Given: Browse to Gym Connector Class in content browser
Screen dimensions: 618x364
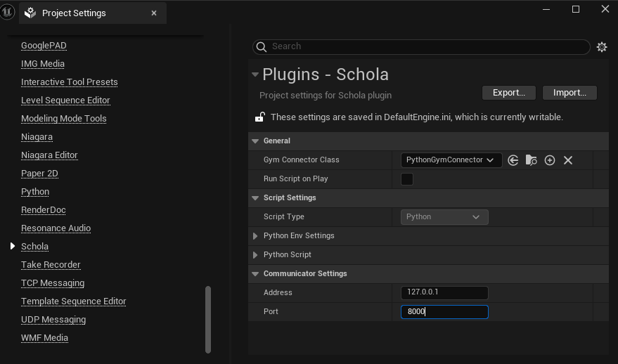Looking at the screenshot, I should [x=532, y=160].
